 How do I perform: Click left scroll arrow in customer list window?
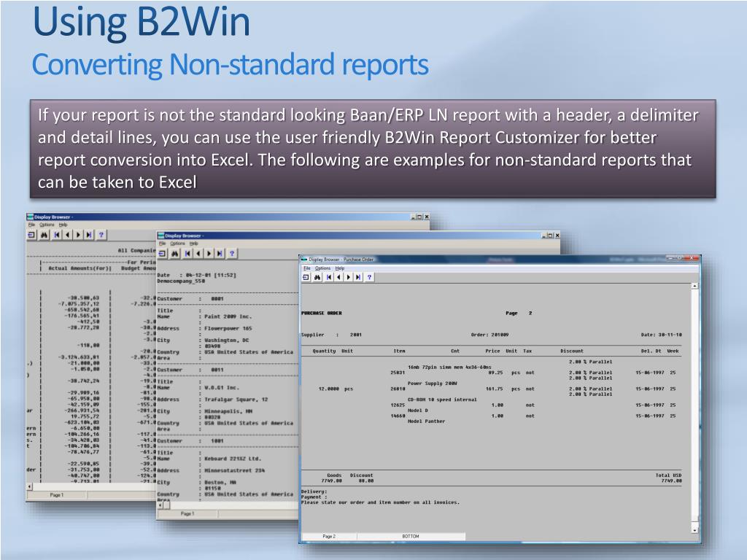[160, 505]
